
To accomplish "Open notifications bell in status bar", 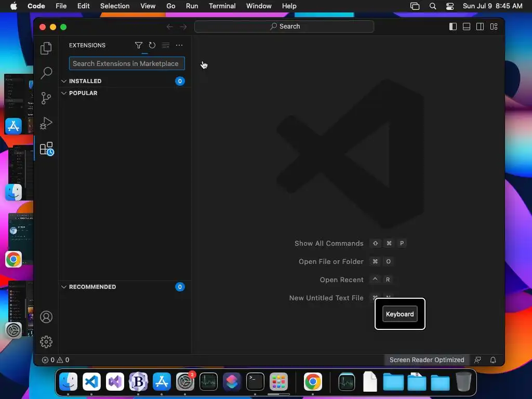I will click(493, 360).
